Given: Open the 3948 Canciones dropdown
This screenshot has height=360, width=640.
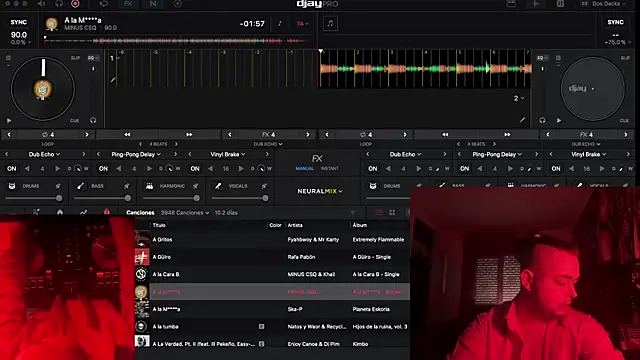Looking at the screenshot, I should tap(185, 213).
